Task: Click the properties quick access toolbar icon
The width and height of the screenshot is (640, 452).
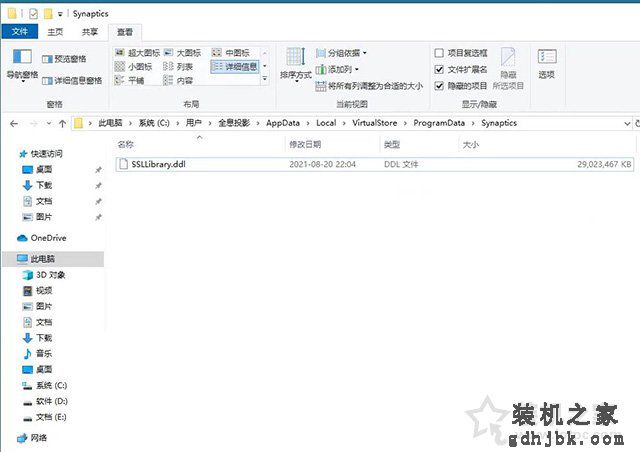Action: point(33,14)
